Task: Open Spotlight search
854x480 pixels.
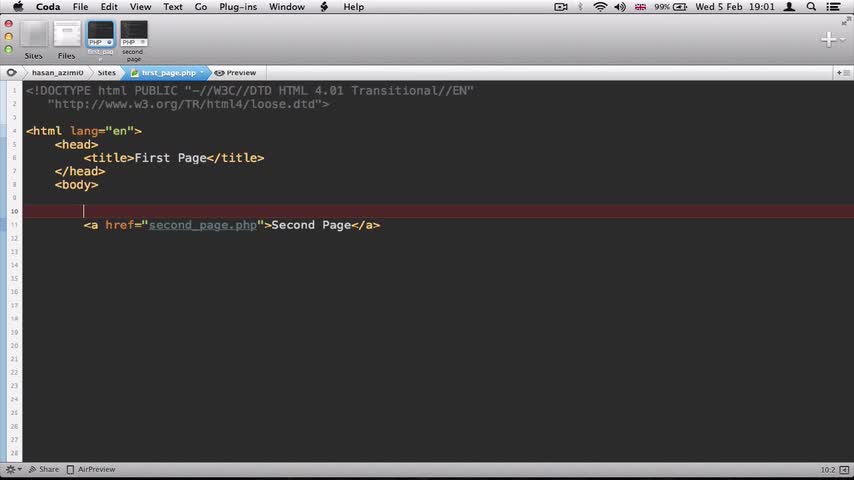Action: click(x=812, y=7)
